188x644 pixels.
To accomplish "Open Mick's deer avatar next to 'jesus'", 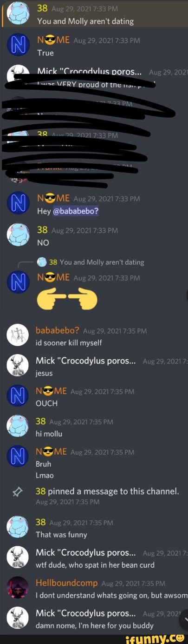I will [18, 366].
